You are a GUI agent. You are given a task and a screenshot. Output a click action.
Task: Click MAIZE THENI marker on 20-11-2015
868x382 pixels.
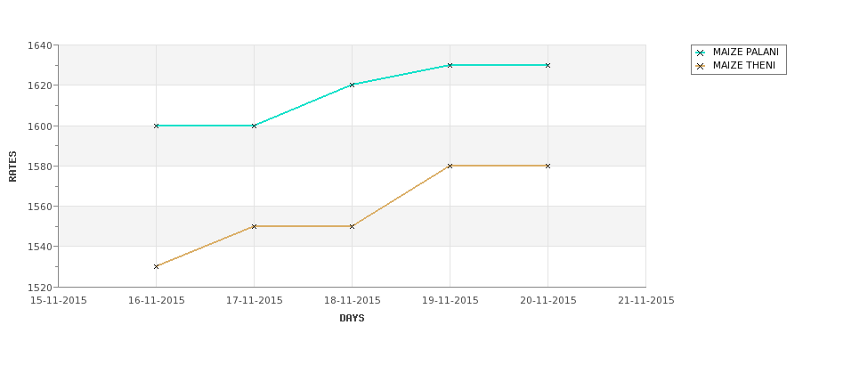click(548, 166)
